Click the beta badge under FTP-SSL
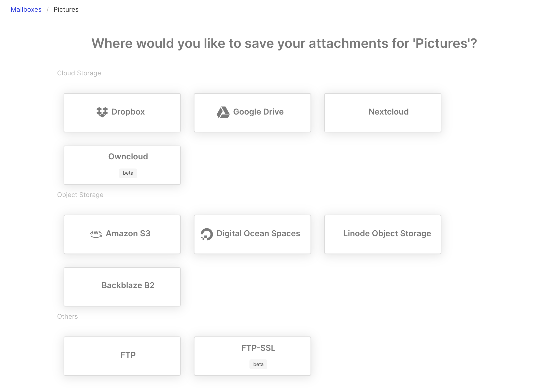The image size is (534, 392). [x=258, y=365]
